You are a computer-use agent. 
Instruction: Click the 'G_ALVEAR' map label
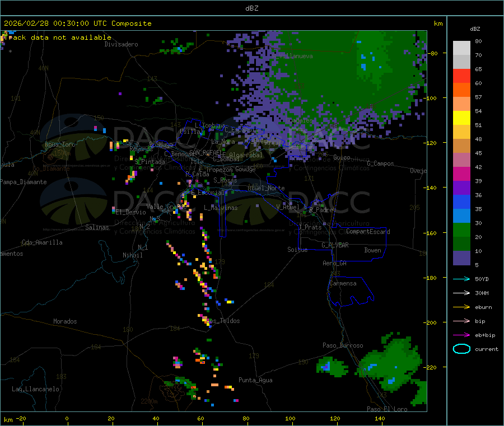(x=335, y=245)
